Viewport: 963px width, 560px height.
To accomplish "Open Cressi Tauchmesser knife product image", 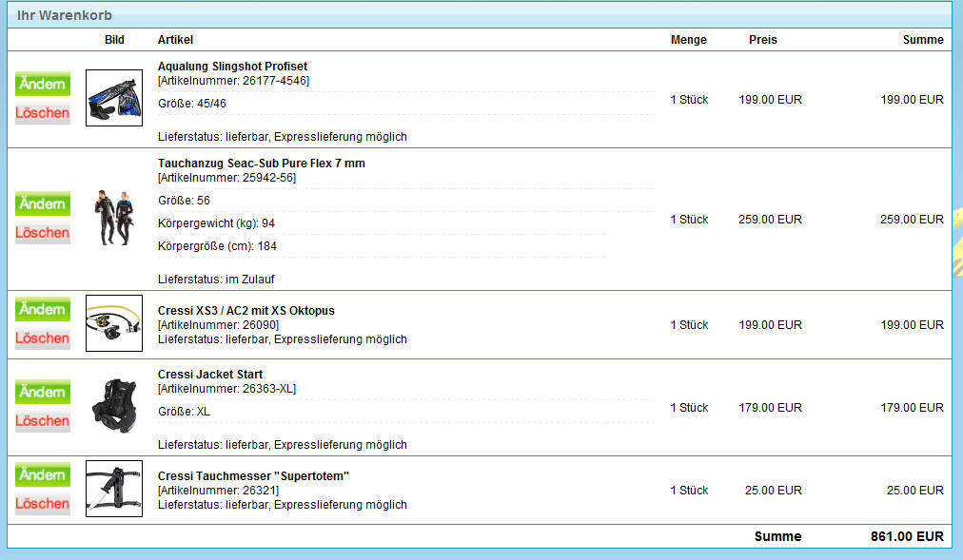I will click(114, 489).
